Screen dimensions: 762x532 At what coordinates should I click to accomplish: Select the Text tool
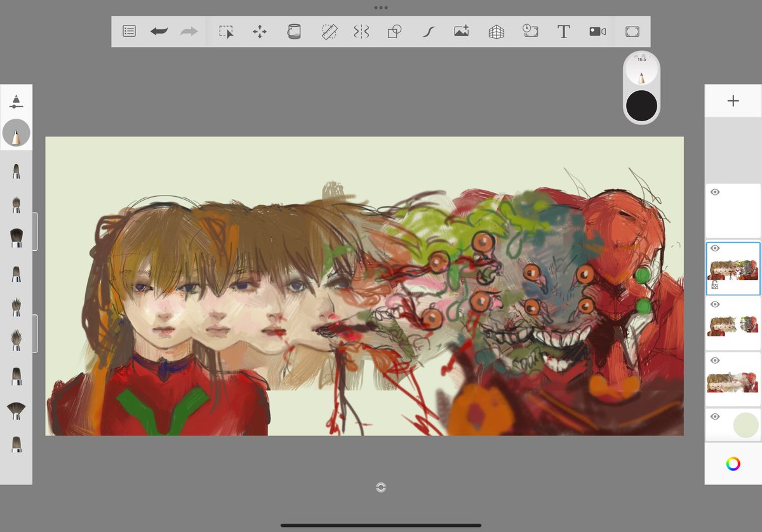[x=563, y=32]
